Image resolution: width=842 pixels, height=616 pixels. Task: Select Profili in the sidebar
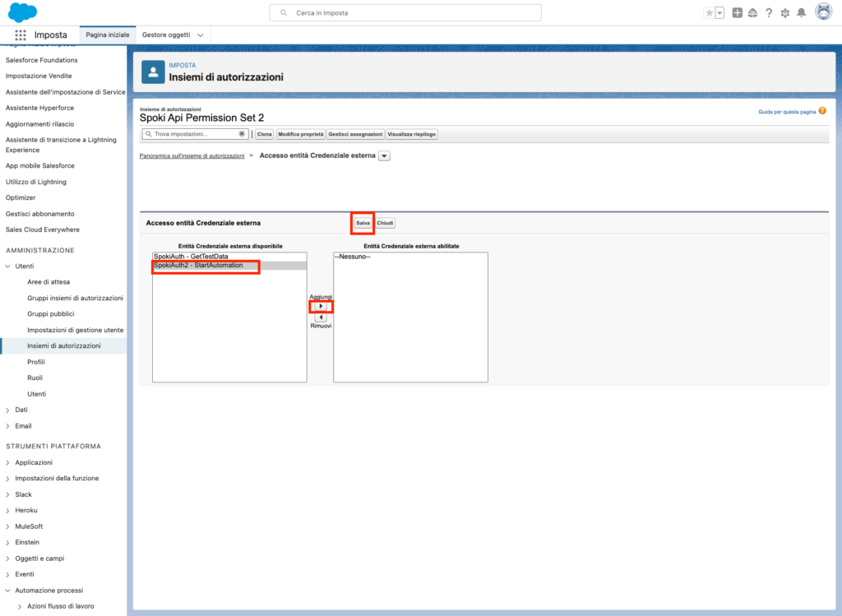[x=36, y=362]
